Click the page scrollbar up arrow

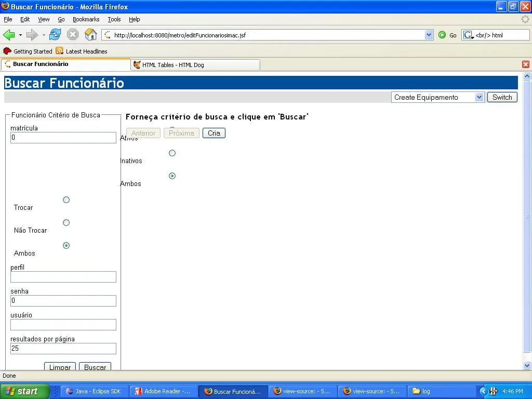coord(527,76)
